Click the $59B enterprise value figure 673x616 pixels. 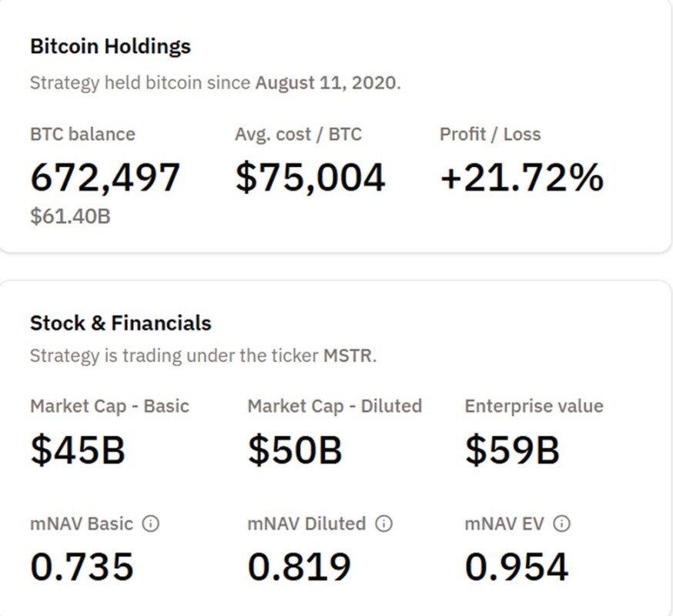[x=512, y=450]
